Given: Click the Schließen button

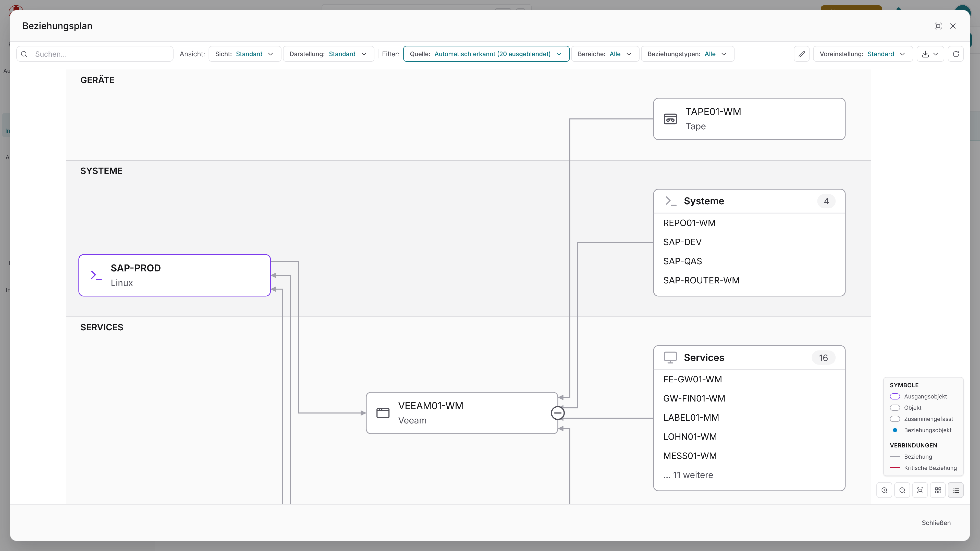Looking at the screenshot, I should pos(936,523).
